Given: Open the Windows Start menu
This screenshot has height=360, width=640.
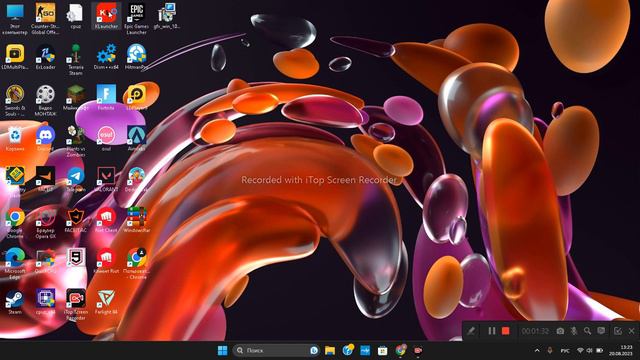Looking at the screenshot, I should point(222,350).
